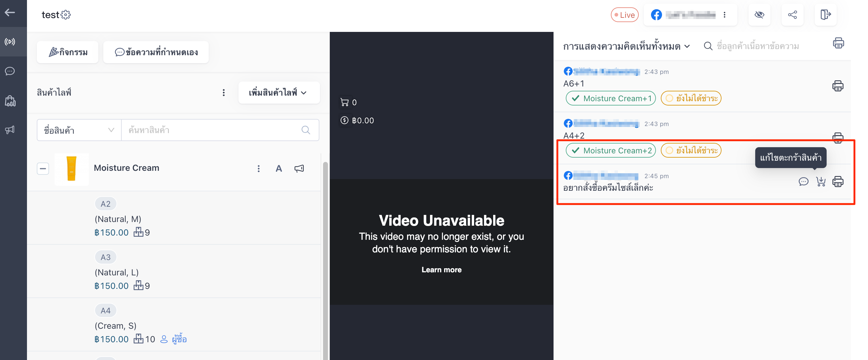The image size is (868, 360).
Task: Click the อยากสั่งซื้อครีมไซส์เล็กค่ะ comment text
Action: pos(608,187)
